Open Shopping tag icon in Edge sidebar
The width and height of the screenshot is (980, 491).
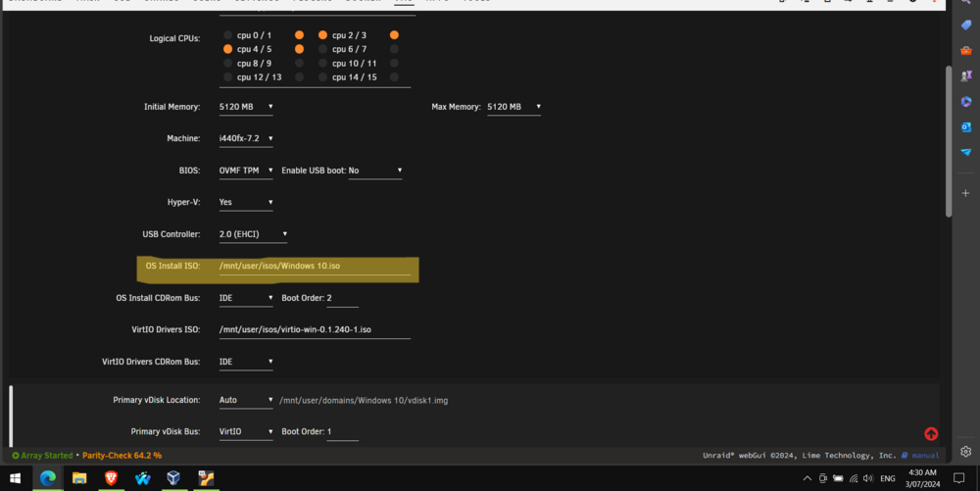coord(965,25)
